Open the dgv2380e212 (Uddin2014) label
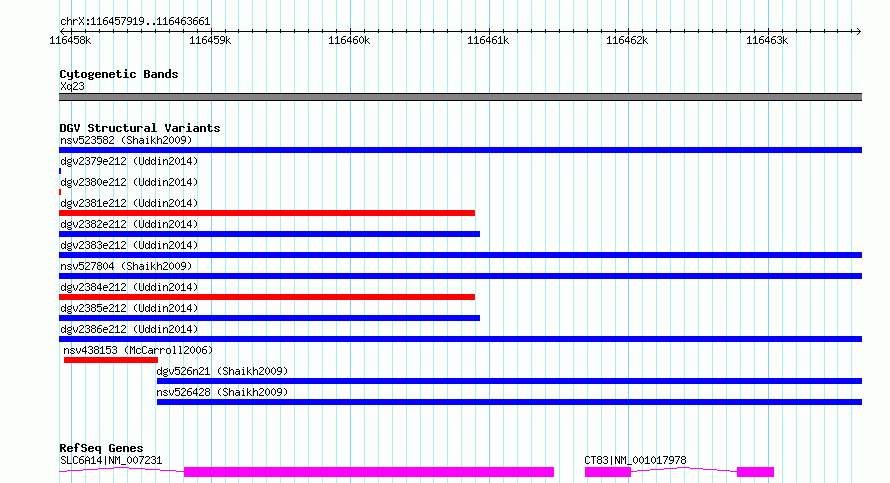Image resolution: width=890 pixels, height=483 pixels. point(129,182)
